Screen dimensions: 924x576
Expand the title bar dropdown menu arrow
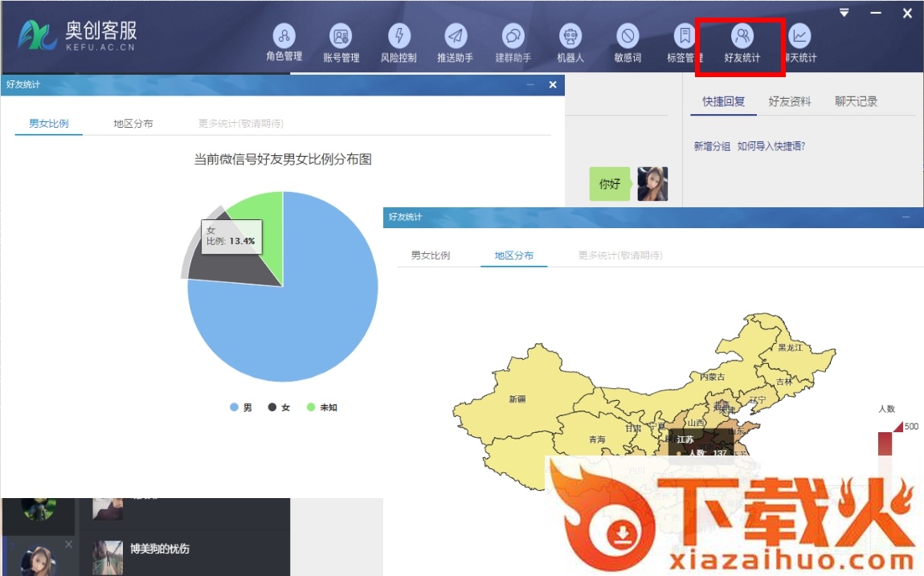(844, 13)
